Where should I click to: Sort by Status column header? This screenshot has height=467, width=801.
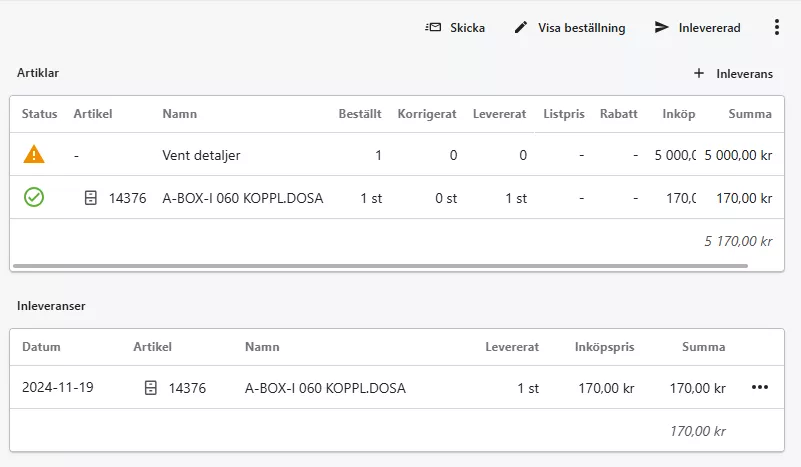40,114
